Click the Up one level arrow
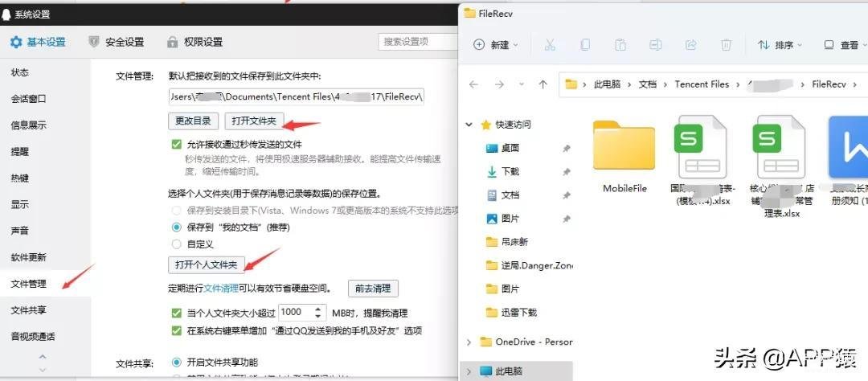Screen dimensions: 868x381 pyautogui.click(x=543, y=84)
